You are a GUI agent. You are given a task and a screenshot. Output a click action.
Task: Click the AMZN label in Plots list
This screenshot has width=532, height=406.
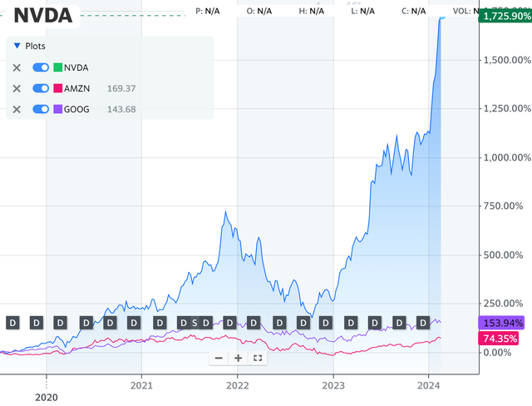click(76, 88)
